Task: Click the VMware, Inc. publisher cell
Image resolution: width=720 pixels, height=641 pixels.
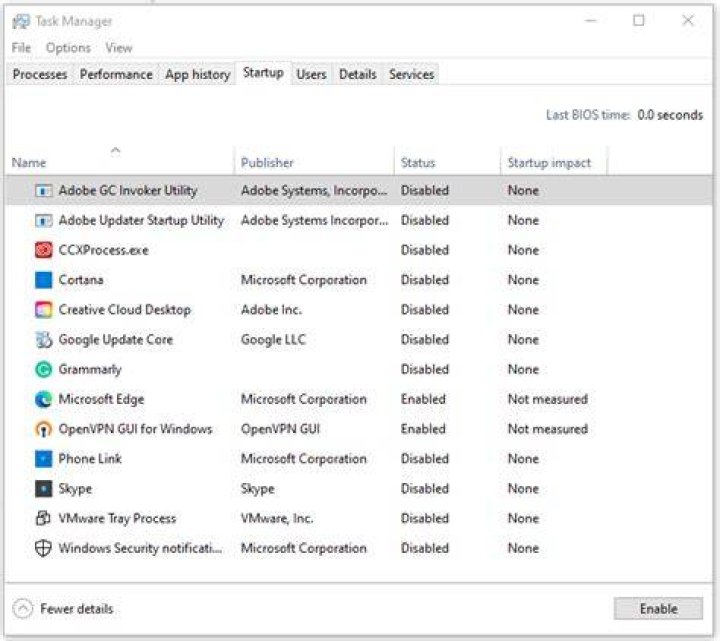Action: point(277,518)
